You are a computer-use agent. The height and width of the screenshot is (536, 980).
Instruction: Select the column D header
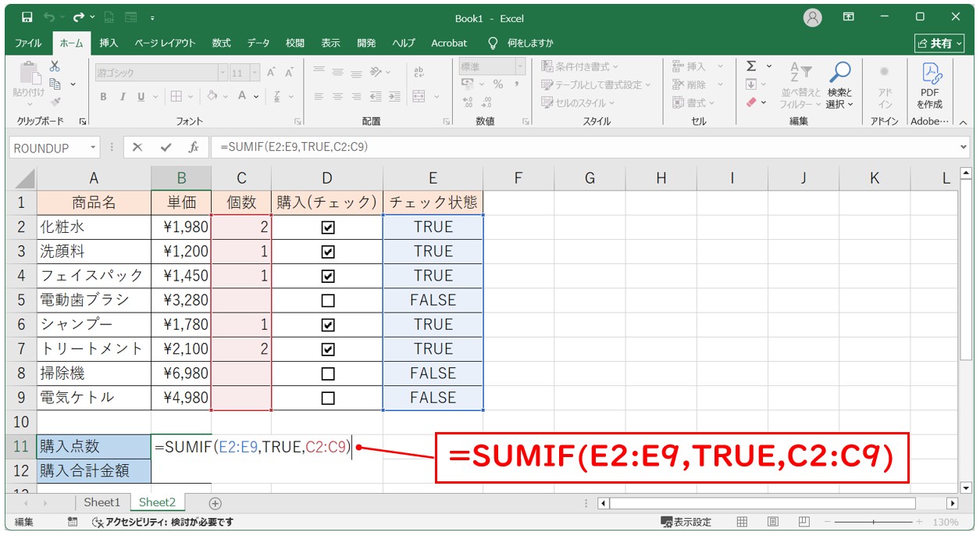pyautogui.click(x=326, y=178)
